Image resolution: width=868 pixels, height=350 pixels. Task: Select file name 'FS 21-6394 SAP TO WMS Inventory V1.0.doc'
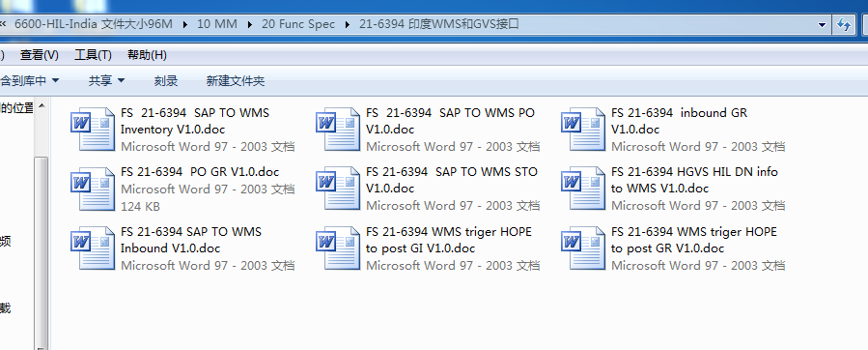click(x=195, y=121)
